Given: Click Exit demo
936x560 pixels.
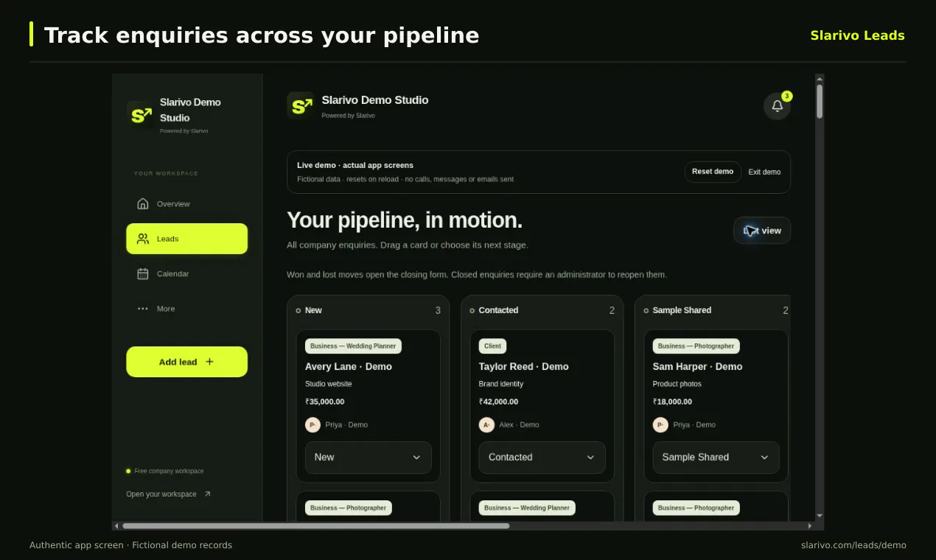Looking at the screenshot, I should click(x=764, y=172).
